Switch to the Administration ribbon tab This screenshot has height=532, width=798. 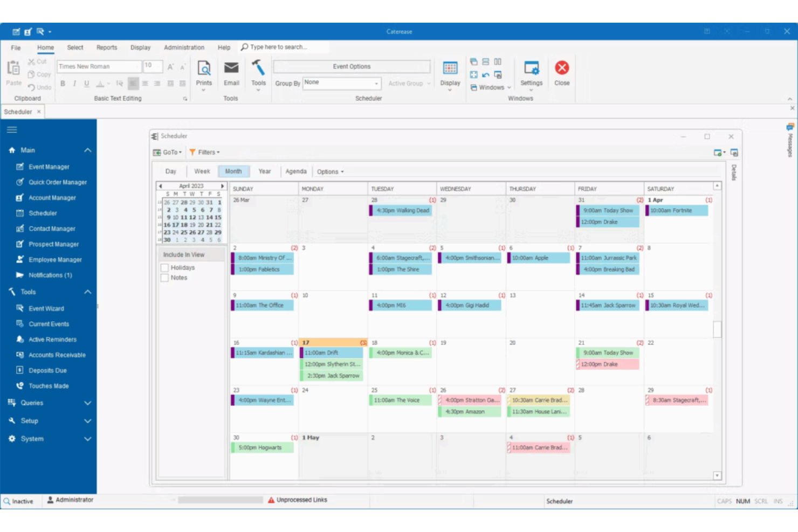[x=184, y=47]
